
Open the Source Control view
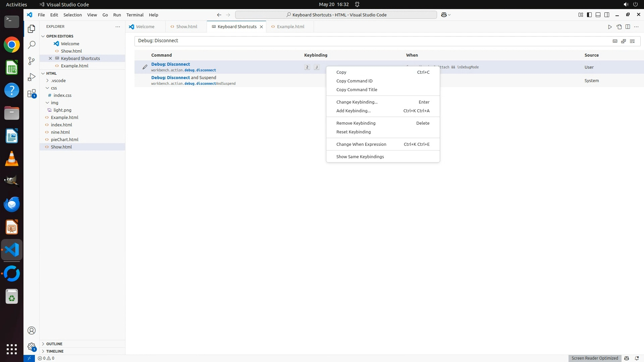32,61
